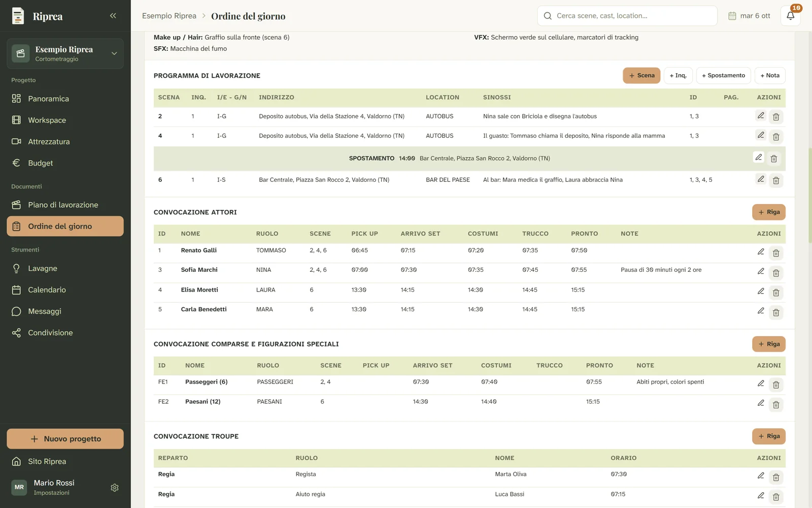This screenshot has width=812, height=508.
Task: Delete the Spostamento 14:00 row
Action: pos(774,159)
